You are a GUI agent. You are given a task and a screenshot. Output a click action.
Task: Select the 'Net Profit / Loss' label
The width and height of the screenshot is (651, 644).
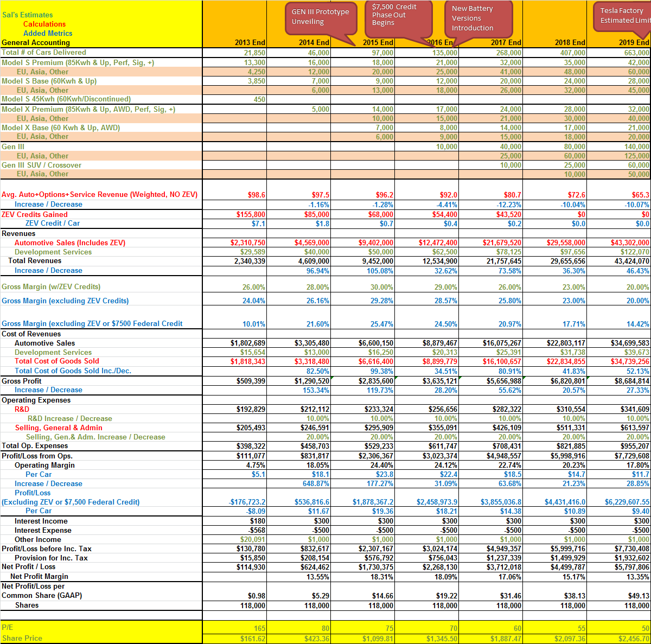point(29,566)
